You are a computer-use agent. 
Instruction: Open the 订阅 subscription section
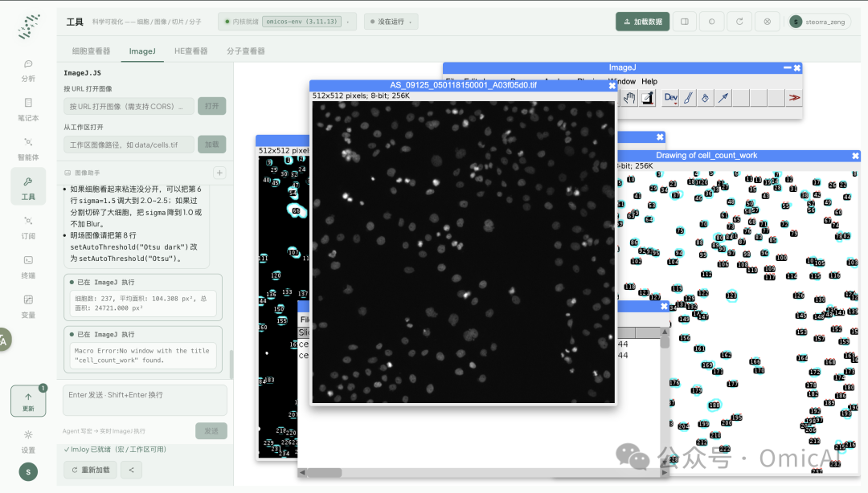28,227
